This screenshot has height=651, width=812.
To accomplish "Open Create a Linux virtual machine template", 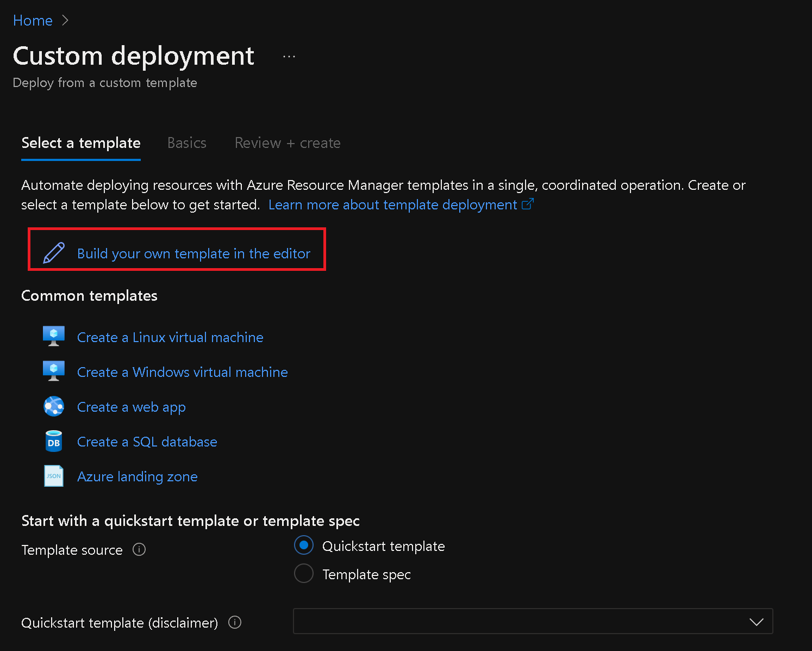I will (170, 337).
